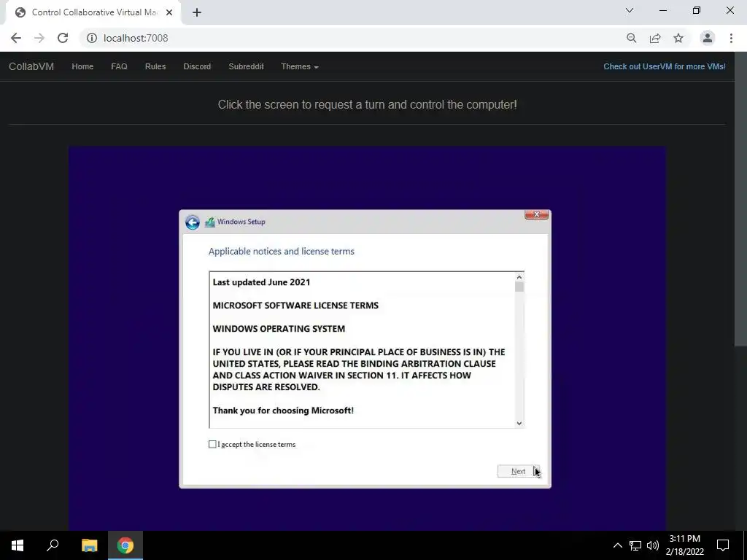Click 'Thank you for choosing Microsoft!' text

coord(283,411)
